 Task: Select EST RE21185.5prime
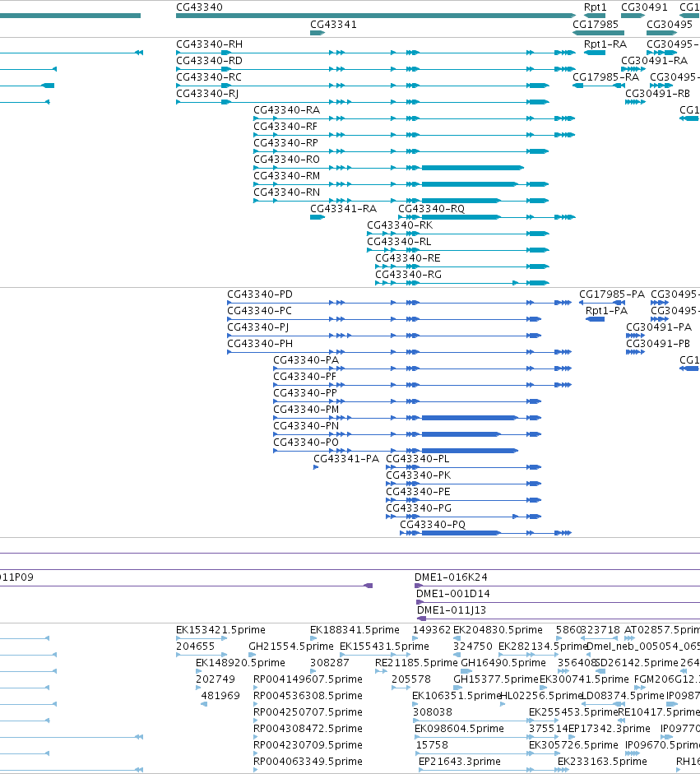416,663
